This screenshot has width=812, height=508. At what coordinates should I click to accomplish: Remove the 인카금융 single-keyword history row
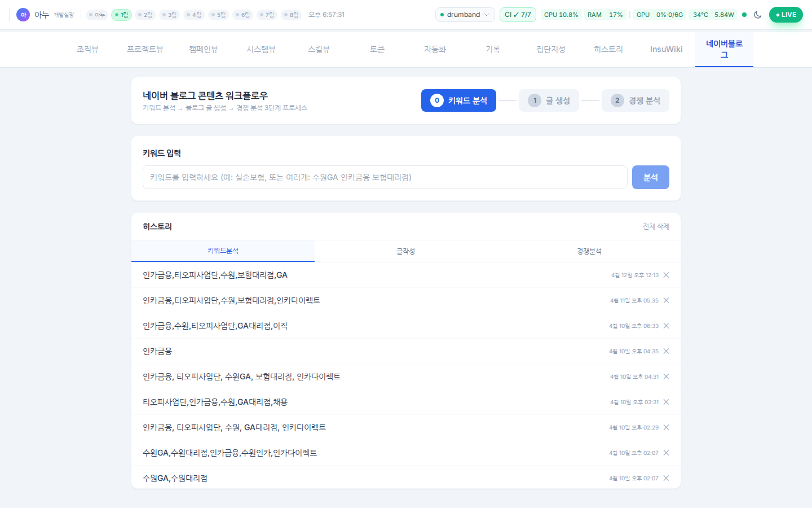[666, 351]
